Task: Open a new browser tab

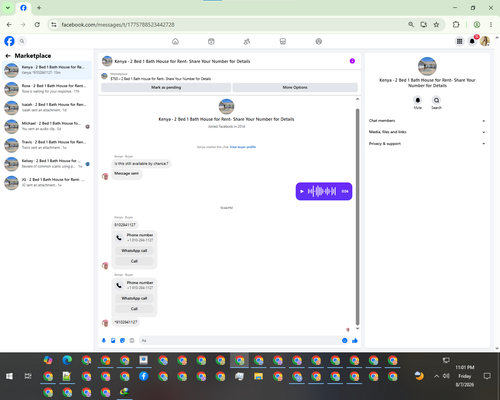Action: [39, 8]
